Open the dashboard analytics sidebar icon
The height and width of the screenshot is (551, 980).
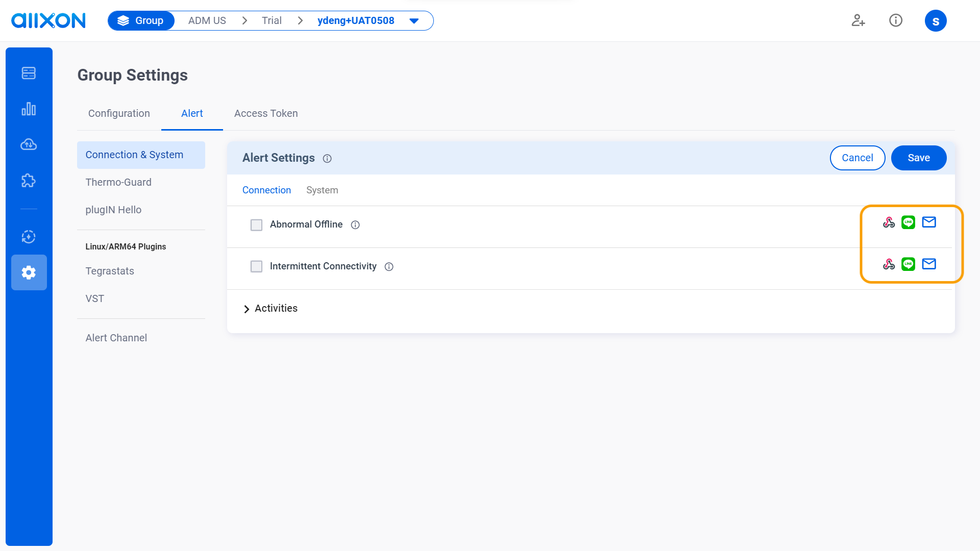29,109
